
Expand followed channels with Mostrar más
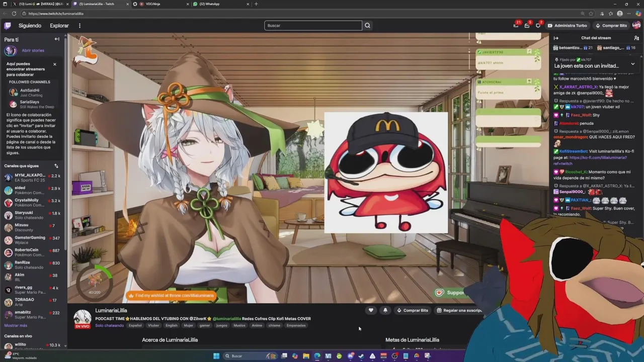click(16, 325)
